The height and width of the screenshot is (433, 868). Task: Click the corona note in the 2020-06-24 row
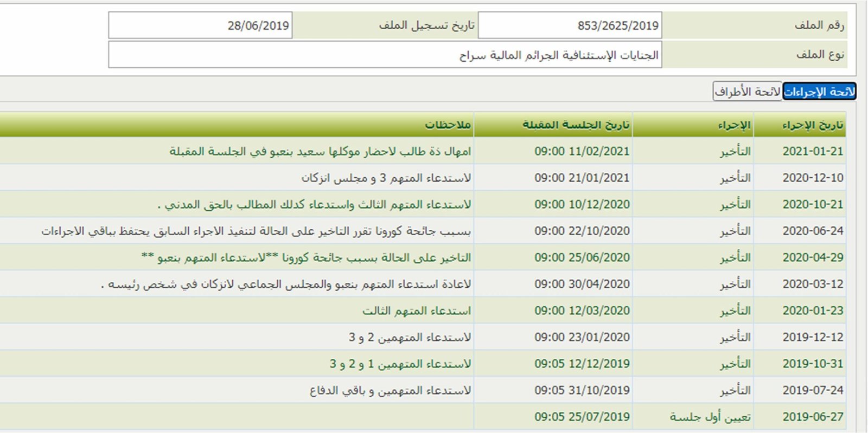[x=256, y=231]
